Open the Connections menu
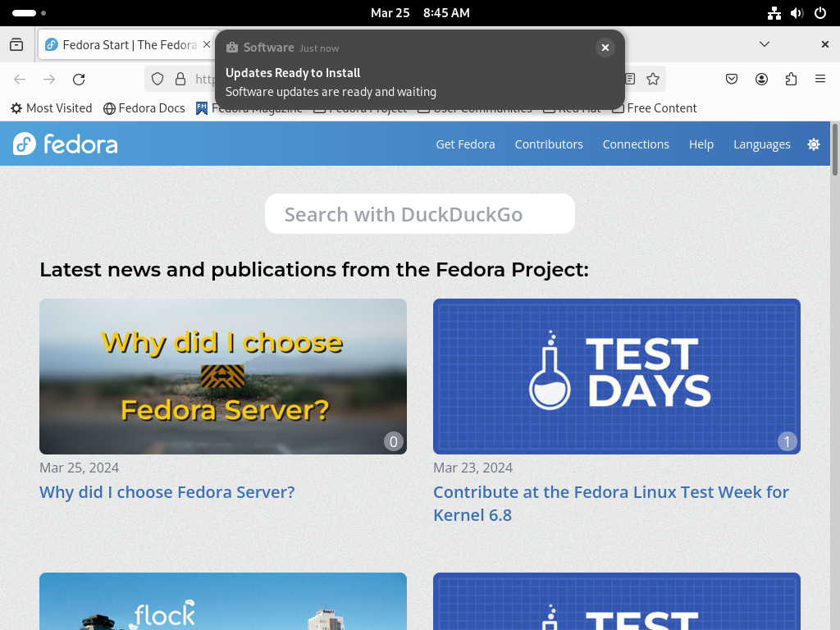This screenshot has height=630, width=840. coord(636,144)
